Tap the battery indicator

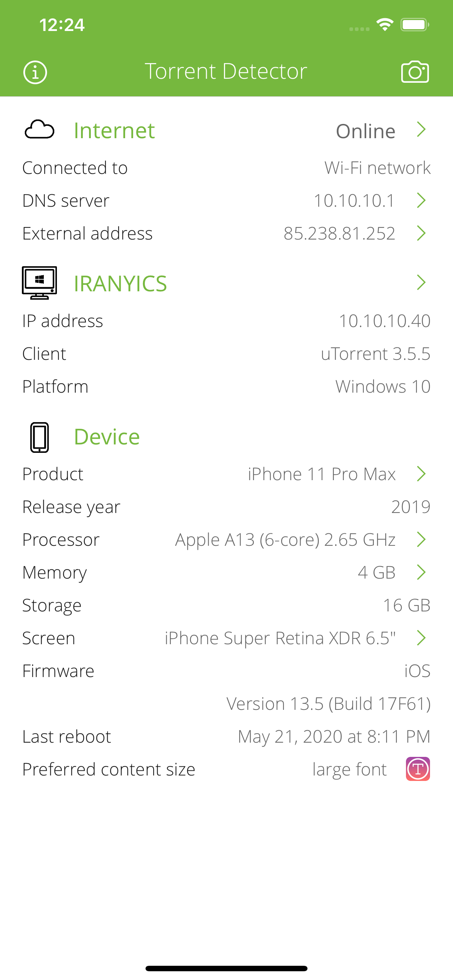point(414,24)
